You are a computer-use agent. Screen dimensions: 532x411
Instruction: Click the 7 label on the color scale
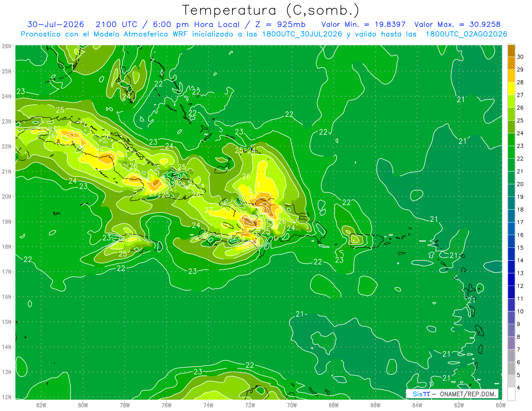click(x=519, y=349)
